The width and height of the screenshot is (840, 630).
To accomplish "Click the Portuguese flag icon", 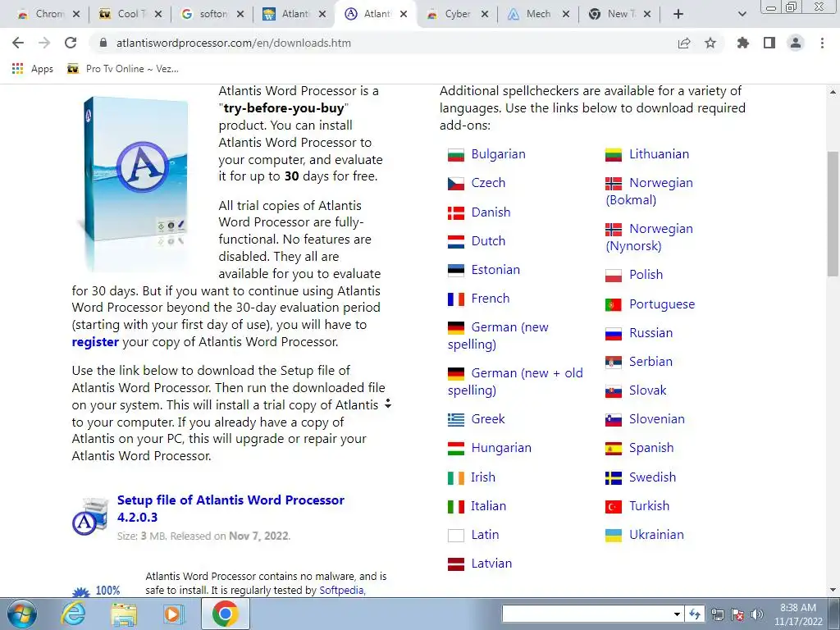I will click(x=614, y=305).
